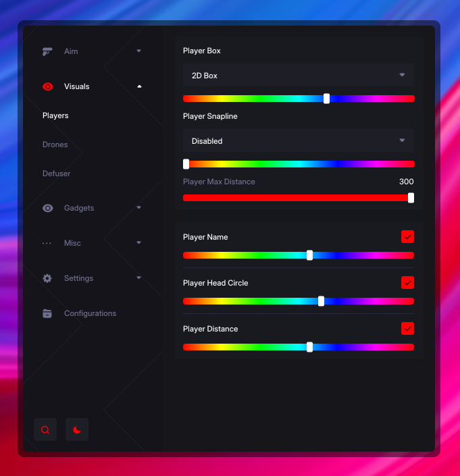Open the Player Snapline Disabled dropdown

(299, 141)
